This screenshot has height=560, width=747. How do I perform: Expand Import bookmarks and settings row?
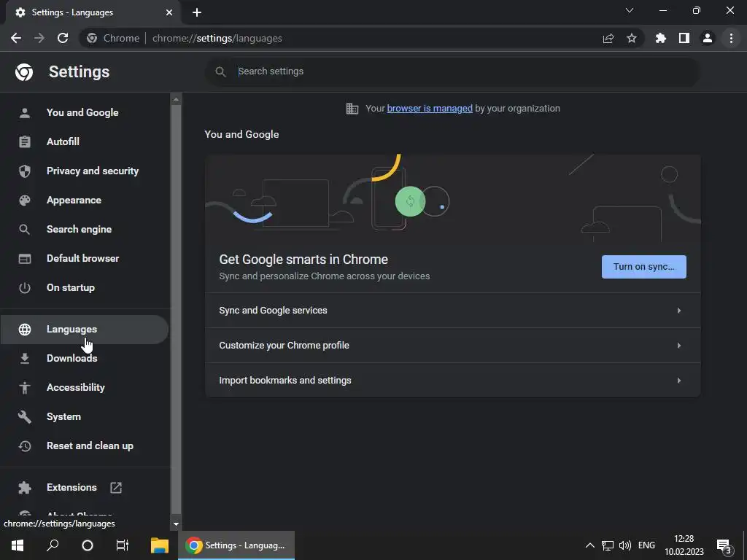(x=452, y=380)
